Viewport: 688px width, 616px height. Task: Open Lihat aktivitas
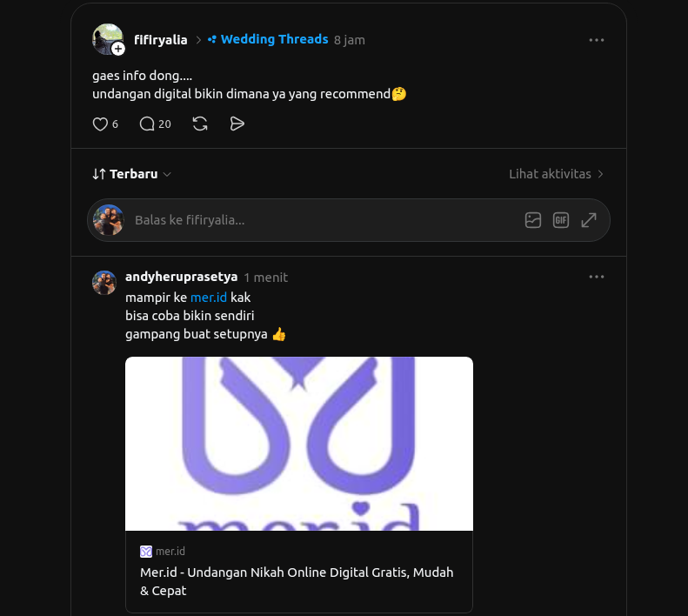[x=557, y=174]
